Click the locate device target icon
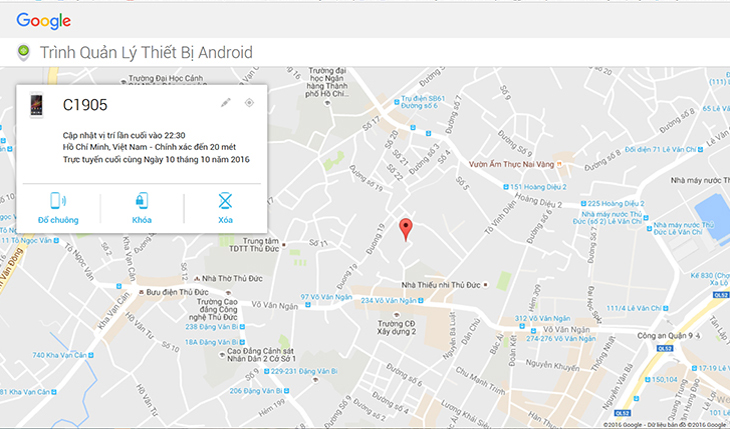 (x=250, y=102)
